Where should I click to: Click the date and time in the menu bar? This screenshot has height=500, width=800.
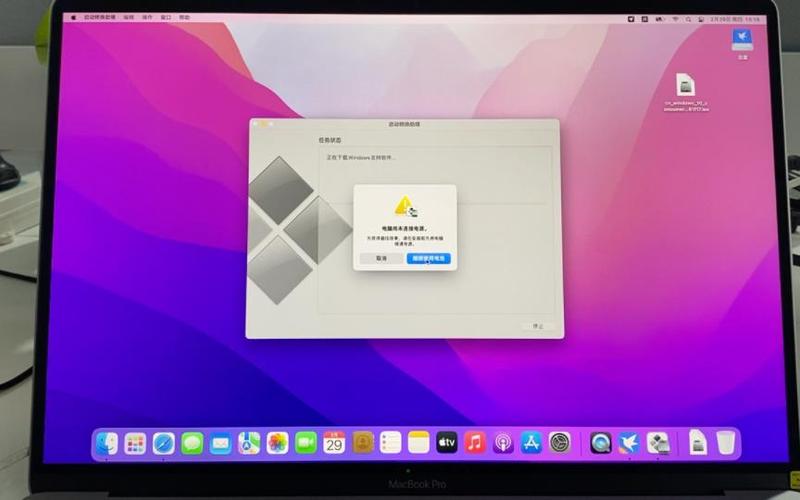(735, 19)
